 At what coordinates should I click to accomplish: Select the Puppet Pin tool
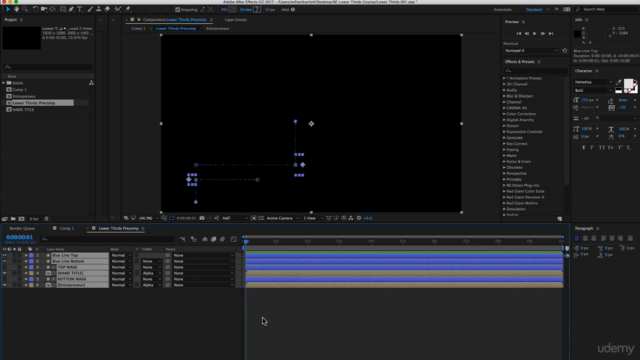point(128,9)
